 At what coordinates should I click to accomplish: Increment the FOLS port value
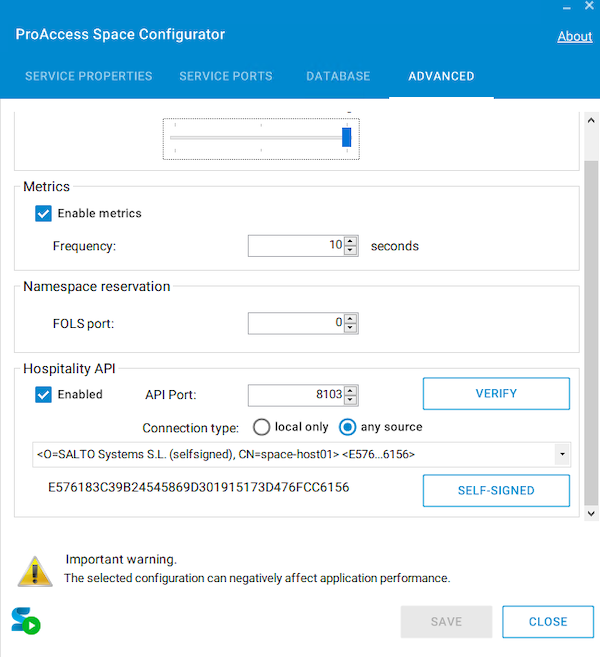coord(351,318)
